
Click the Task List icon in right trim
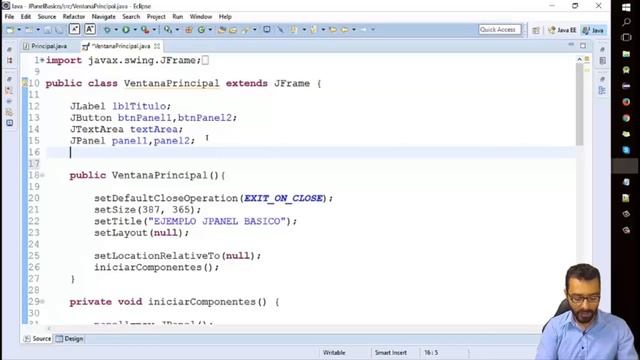[602, 61]
